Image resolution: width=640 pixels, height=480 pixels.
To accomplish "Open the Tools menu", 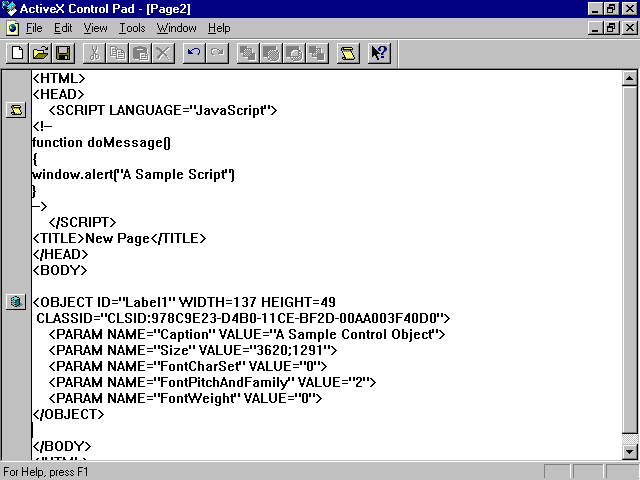I will click(132, 28).
